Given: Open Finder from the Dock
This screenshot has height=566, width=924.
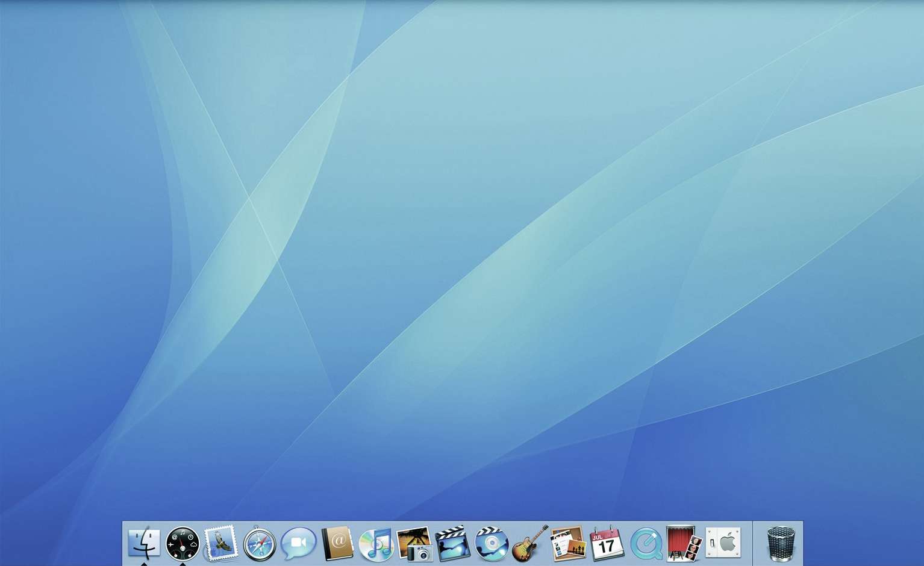Looking at the screenshot, I should (144, 543).
